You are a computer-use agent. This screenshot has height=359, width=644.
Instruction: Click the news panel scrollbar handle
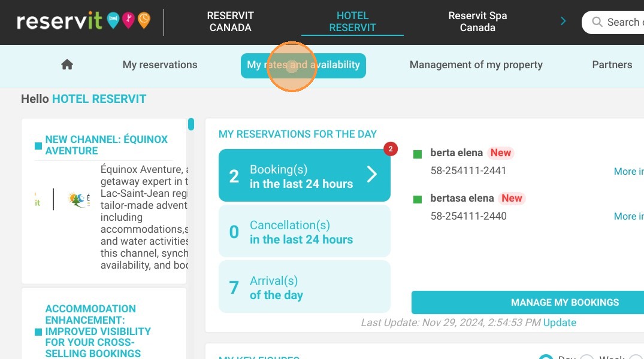coord(191,124)
